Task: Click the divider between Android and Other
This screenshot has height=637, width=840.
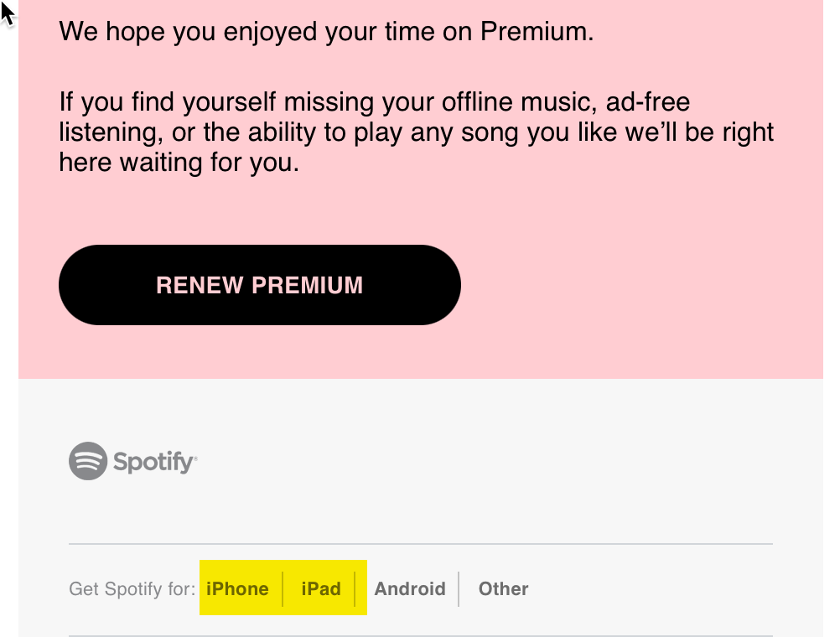Action: 459,588
